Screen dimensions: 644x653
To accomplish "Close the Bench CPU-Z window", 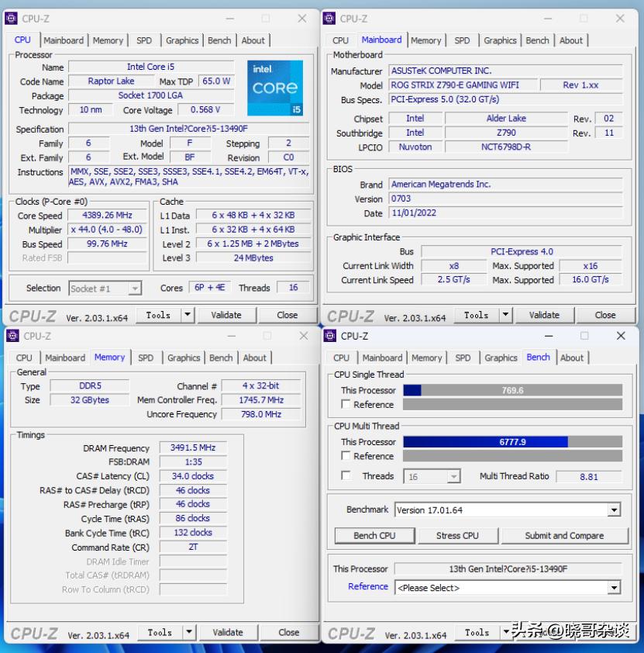I will (x=620, y=336).
